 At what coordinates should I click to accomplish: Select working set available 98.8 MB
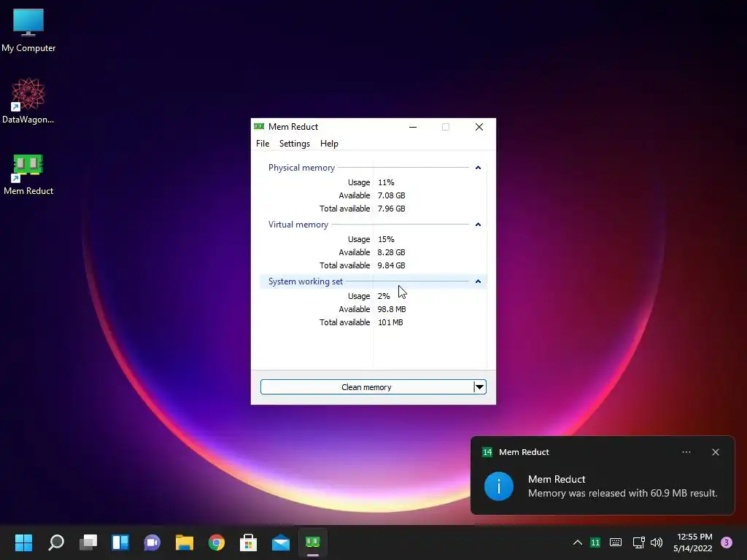[x=392, y=309]
